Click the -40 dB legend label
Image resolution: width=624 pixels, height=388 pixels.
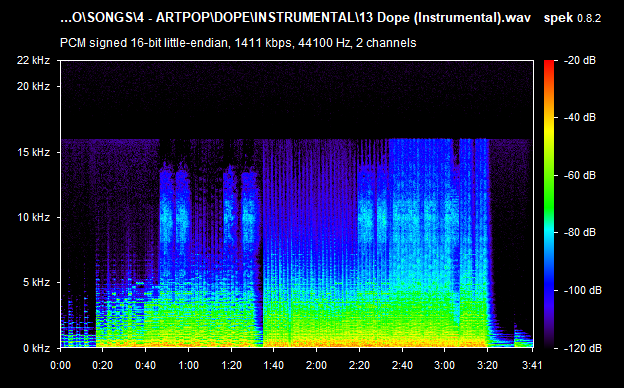click(580, 117)
